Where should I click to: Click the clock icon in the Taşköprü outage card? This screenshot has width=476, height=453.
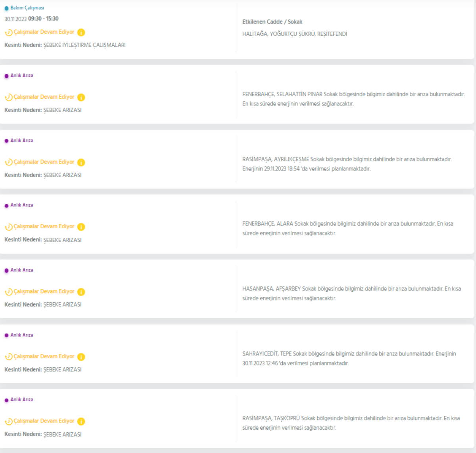point(8,421)
